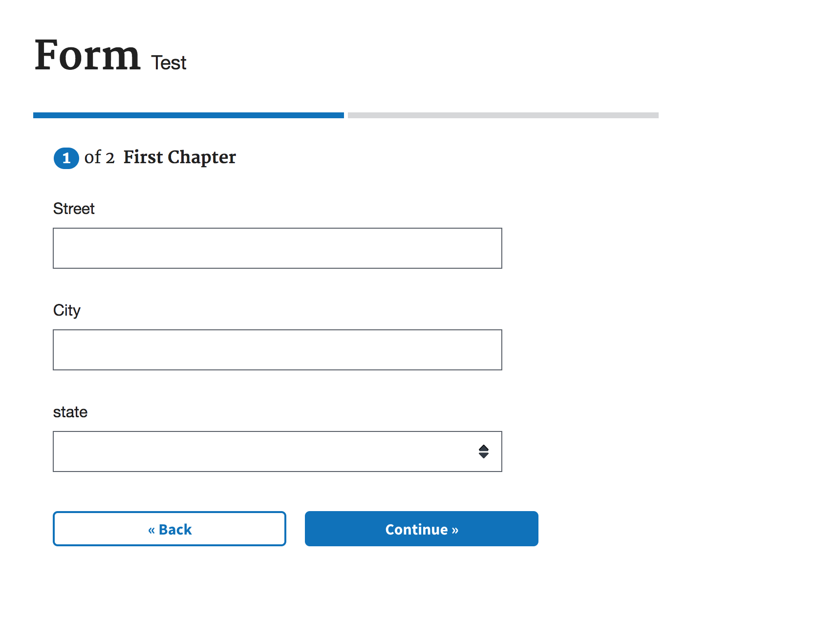Click the state dropdown up-down arrow icon
The image size is (815, 644).
pyautogui.click(x=484, y=451)
